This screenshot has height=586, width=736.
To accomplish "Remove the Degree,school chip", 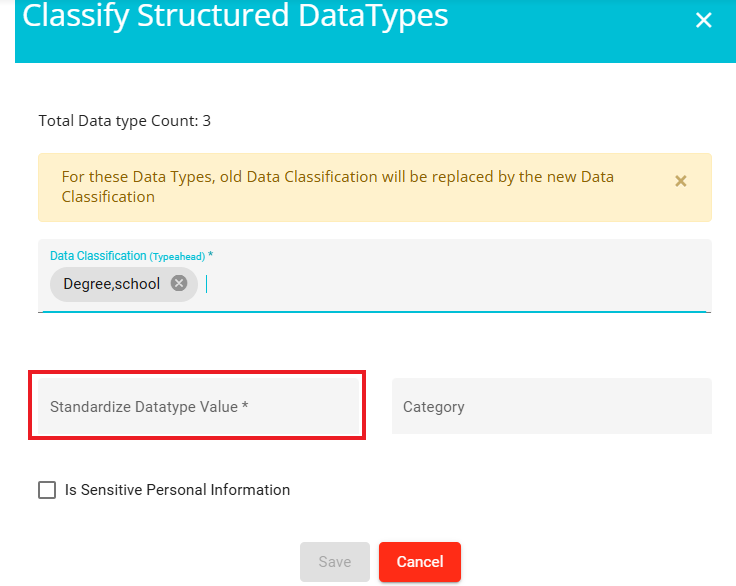I will click(179, 283).
